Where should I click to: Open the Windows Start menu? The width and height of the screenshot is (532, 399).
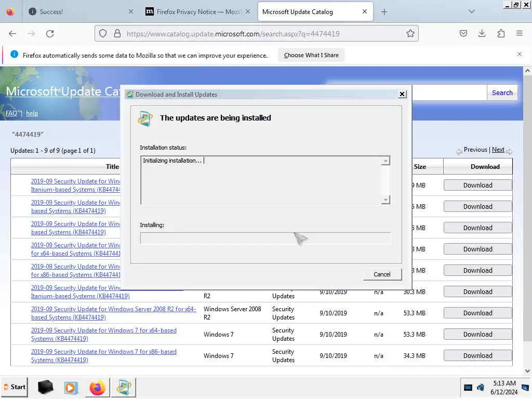15,387
